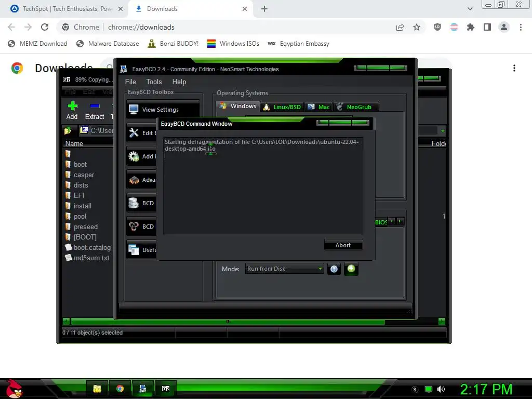
Task: Close the Downloads browser tab
Action: click(245, 9)
